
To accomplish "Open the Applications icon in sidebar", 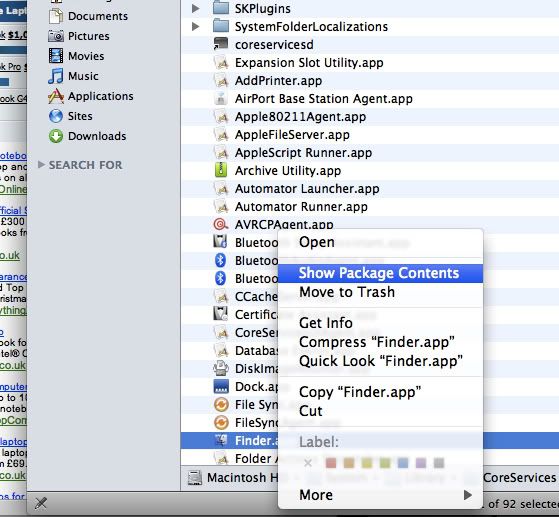I will pos(56,96).
